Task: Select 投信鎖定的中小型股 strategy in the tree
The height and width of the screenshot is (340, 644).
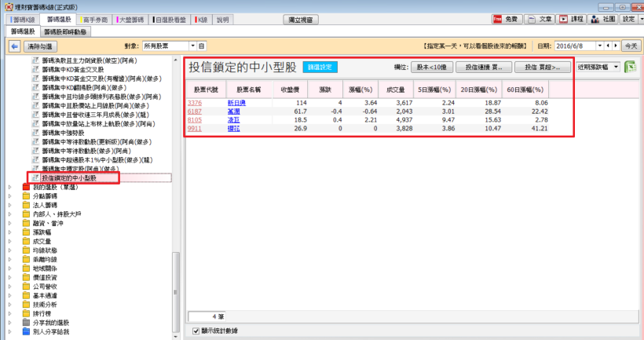Action: click(x=69, y=177)
